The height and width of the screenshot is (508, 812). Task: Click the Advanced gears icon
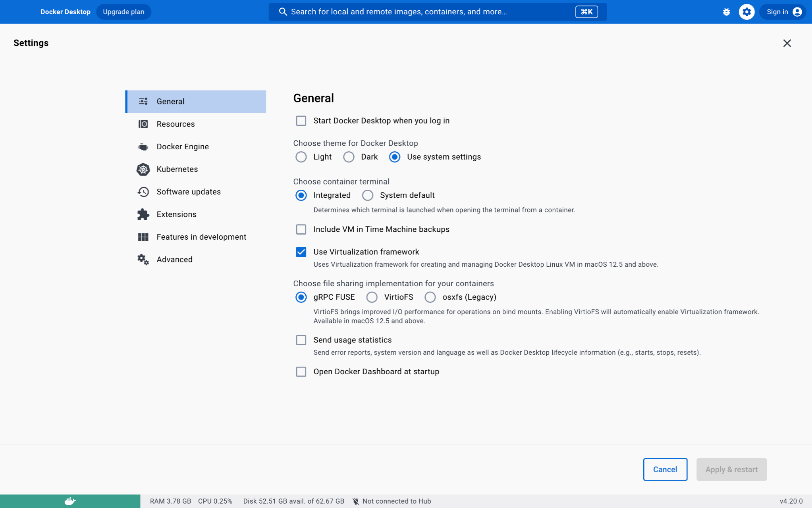143,260
